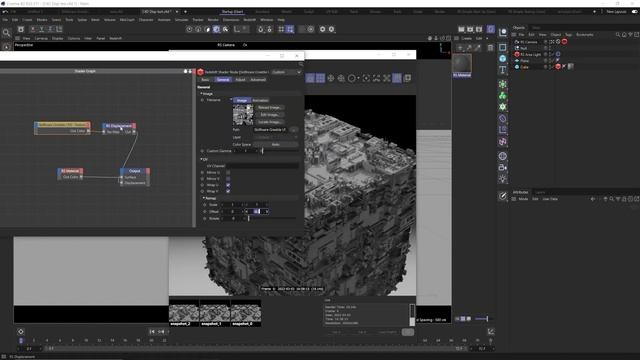Search in the Objects manager
Screen dimensions: 640x360
click(618, 35)
